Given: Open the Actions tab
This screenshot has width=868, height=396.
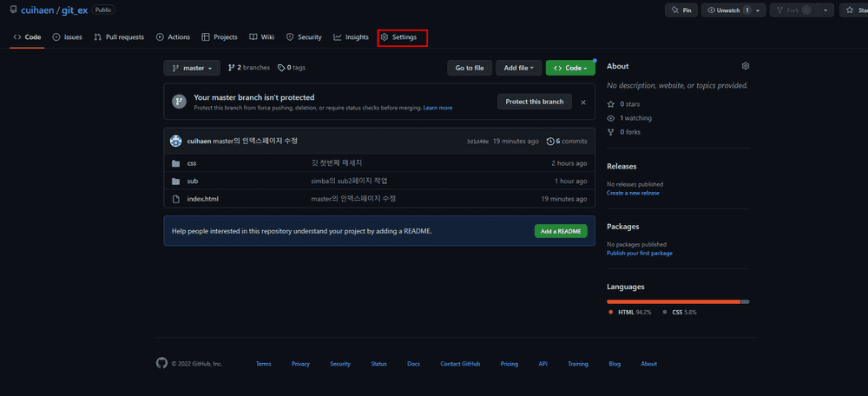Looking at the screenshot, I should pos(174,37).
